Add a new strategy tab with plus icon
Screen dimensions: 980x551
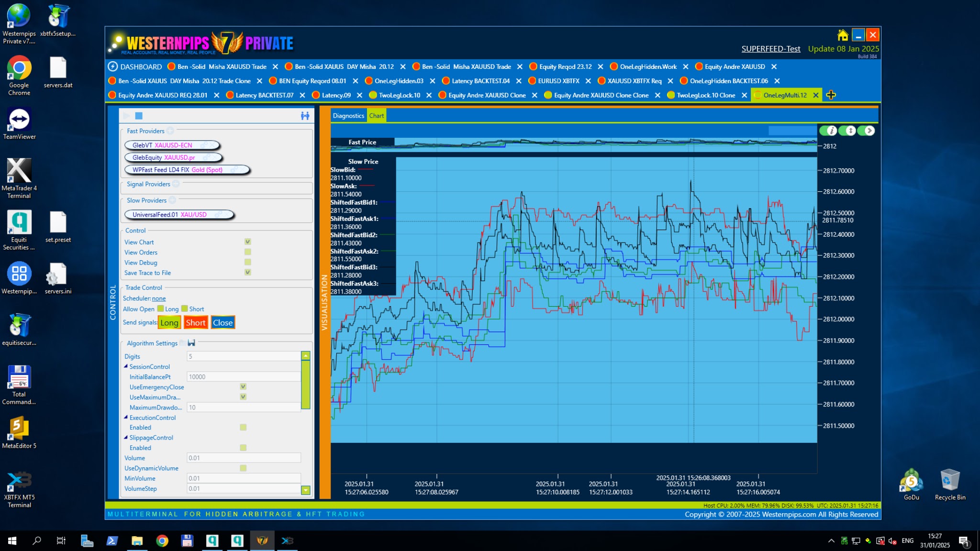[831, 95]
